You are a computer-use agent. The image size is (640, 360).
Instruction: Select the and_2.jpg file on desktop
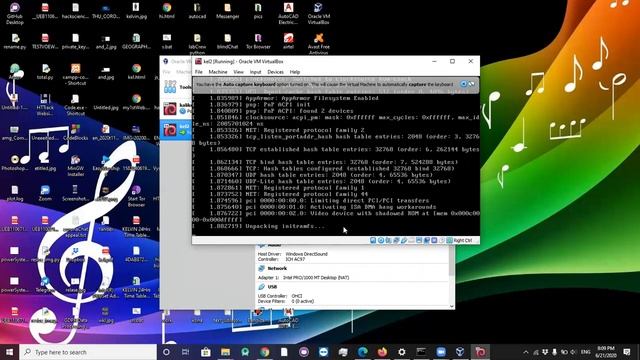click(x=106, y=42)
